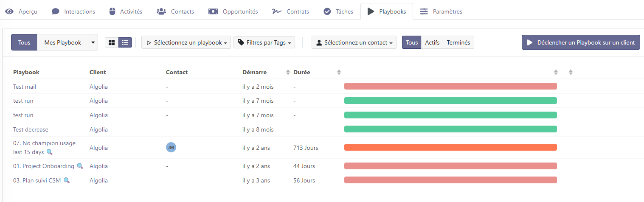The width and height of the screenshot is (644, 202).
Task: Click magnifier icon beside Plan suivi CSM
Action: coord(67,180)
